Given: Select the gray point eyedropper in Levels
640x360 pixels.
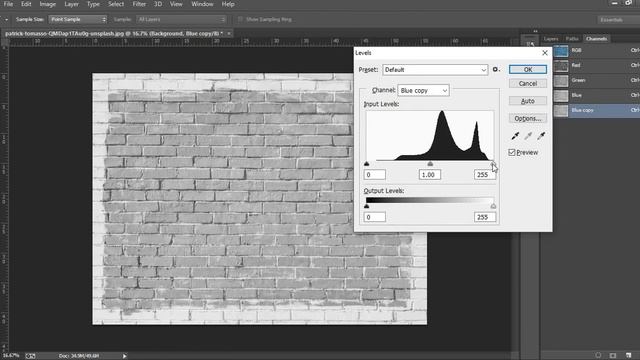Looking at the screenshot, I should (528, 136).
